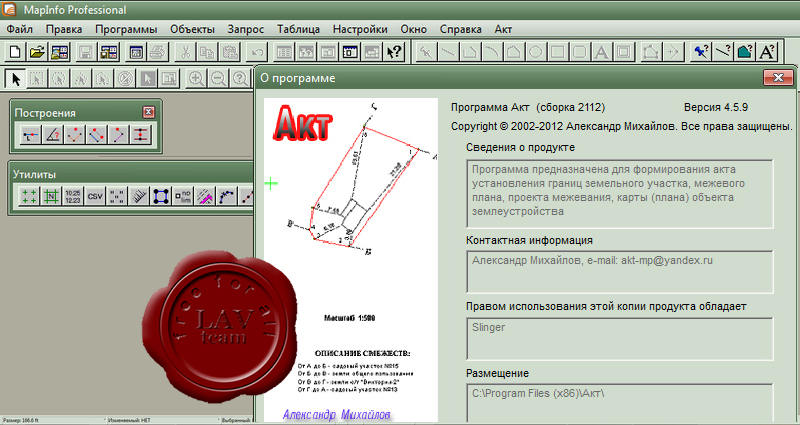The width and height of the screenshot is (800, 425).
Task: Click the Print Window printer icon
Action: pyautogui.click(x=159, y=52)
